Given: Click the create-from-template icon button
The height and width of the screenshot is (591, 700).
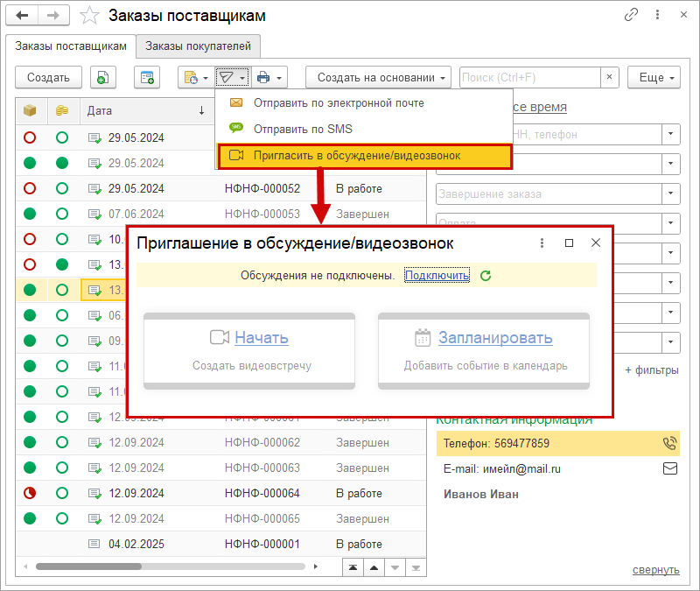Looking at the screenshot, I should click(147, 77).
